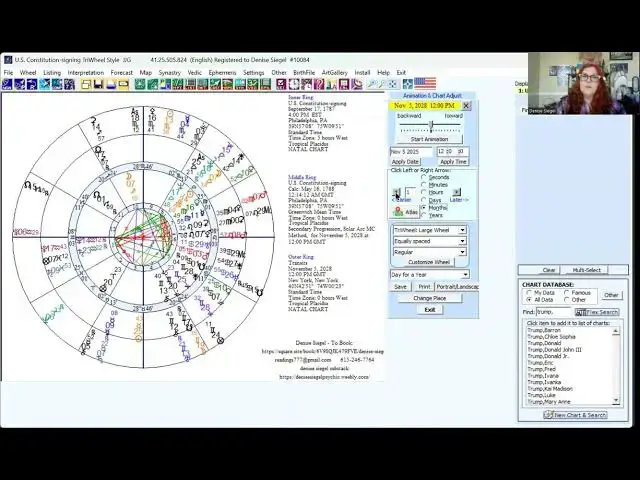Click the Apply Date button
Image resolution: width=640 pixels, height=480 pixels.
point(405,162)
